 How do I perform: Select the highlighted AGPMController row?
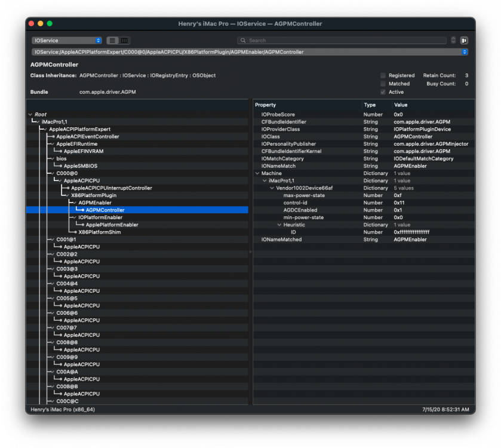(137, 210)
